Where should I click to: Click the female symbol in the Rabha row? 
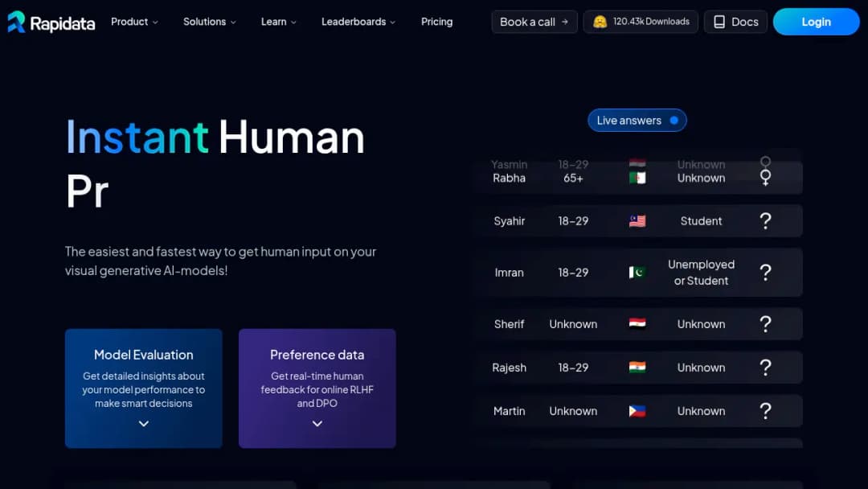[765, 178]
